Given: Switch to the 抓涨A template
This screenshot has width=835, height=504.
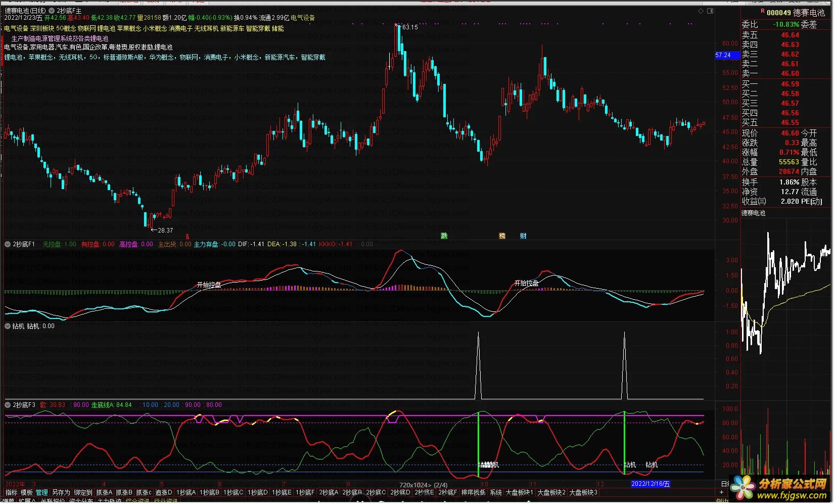Looking at the screenshot, I should pos(104,493).
